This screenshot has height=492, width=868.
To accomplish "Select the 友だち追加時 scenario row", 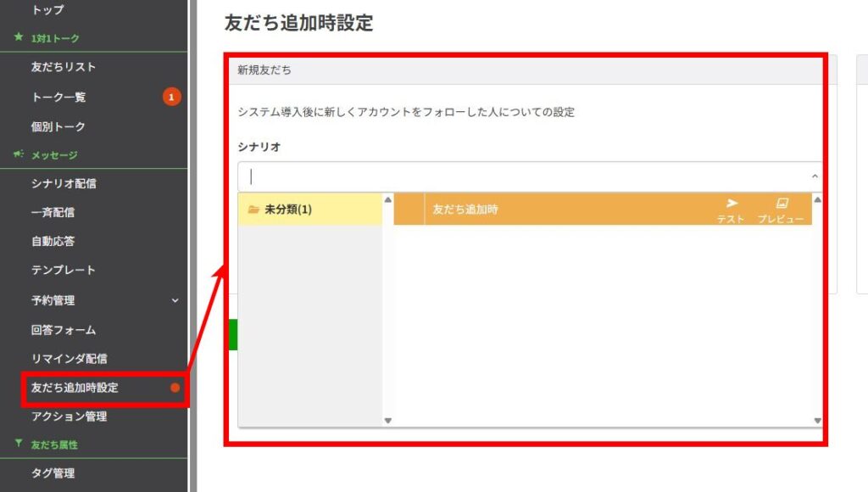I will pyautogui.click(x=559, y=209).
